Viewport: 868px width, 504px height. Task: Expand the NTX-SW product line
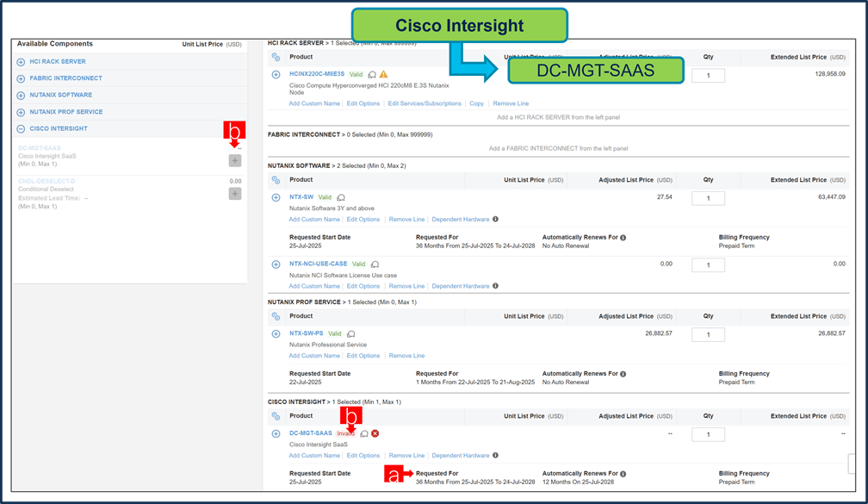(x=276, y=198)
